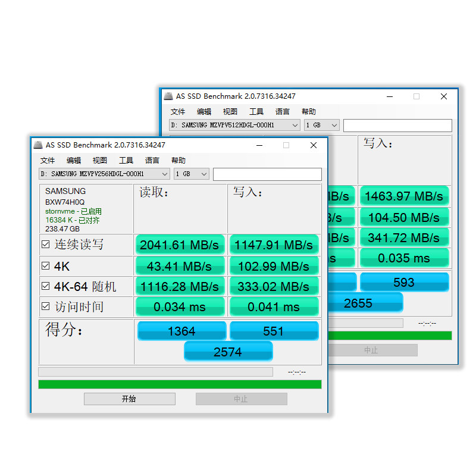476x476 pixels.
Task: Click the gray progress bar above the green bar in front window
Action: [x=155, y=372]
